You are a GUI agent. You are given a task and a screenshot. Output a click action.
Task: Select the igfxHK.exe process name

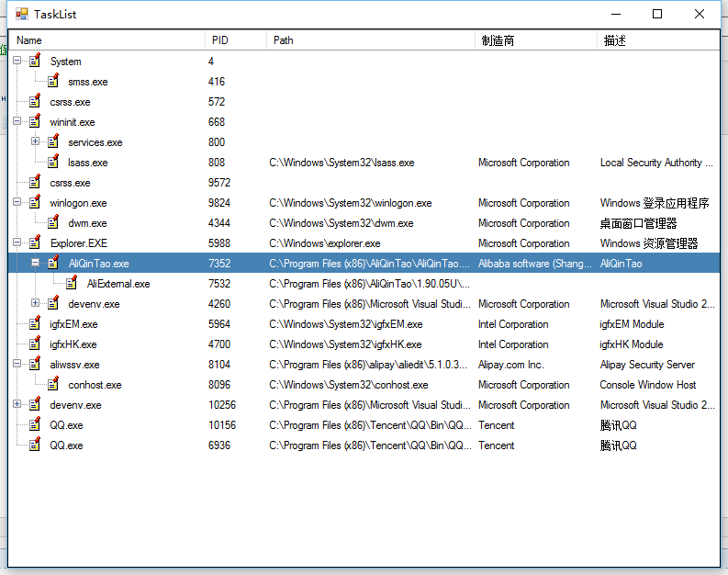tap(73, 344)
